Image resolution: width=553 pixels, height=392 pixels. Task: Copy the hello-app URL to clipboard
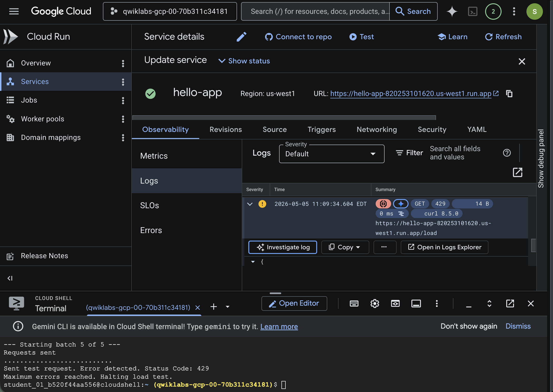[509, 93]
